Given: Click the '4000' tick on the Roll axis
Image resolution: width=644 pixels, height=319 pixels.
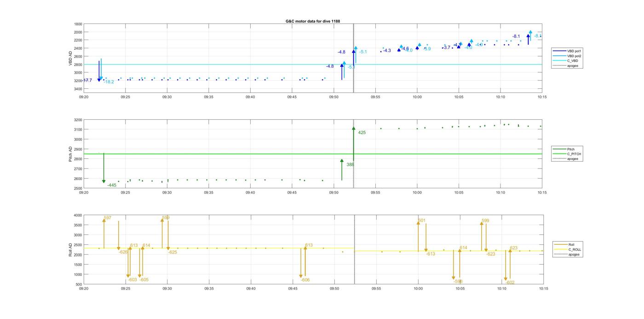Looking at the screenshot, I should (x=78, y=215).
